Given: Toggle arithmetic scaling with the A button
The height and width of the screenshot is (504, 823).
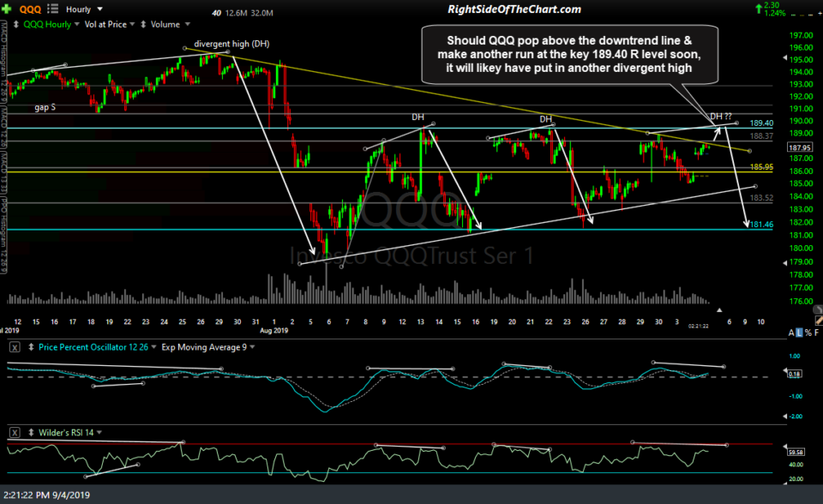Looking at the screenshot, I should point(791,333).
